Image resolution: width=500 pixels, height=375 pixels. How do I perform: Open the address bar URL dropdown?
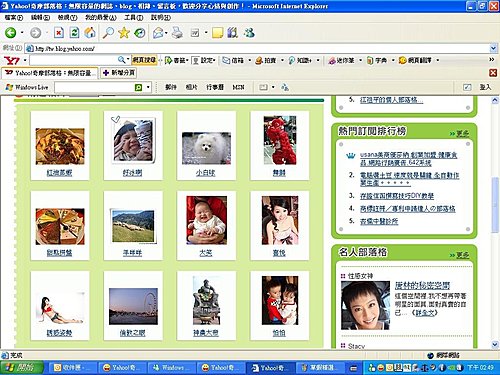point(493,49)
